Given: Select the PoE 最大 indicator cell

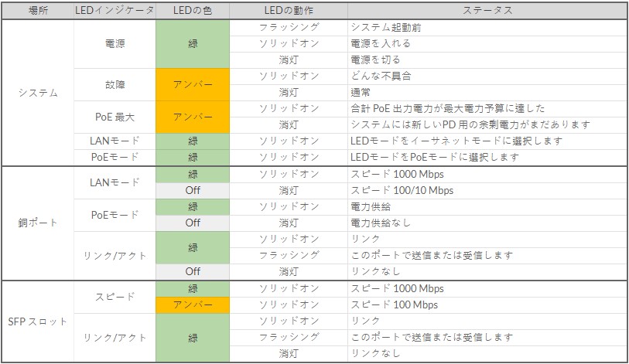Looking at the screenshot, I should (x=115, y=117).
